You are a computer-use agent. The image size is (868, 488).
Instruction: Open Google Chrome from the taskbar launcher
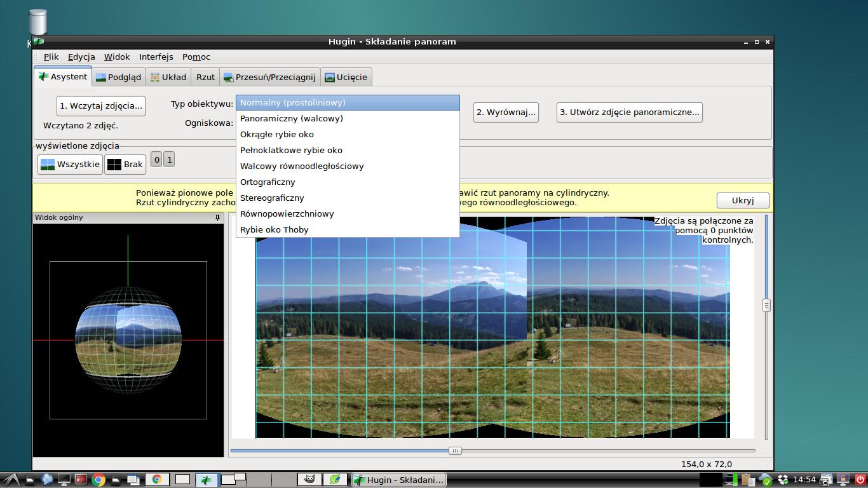98,480
